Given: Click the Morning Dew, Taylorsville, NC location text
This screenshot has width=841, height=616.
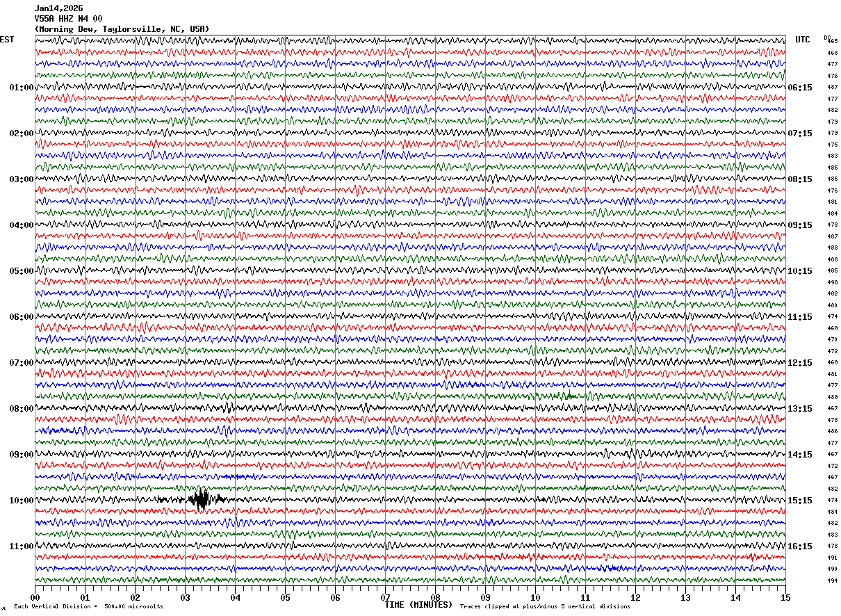Looking at the screenshot, I should 122,29.
